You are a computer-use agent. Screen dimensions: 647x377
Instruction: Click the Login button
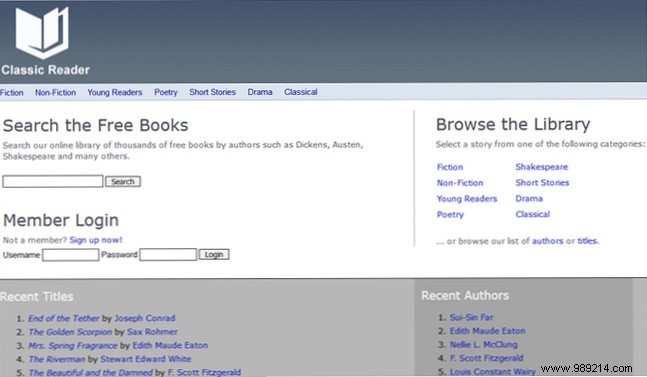click(x=214, y=254)
